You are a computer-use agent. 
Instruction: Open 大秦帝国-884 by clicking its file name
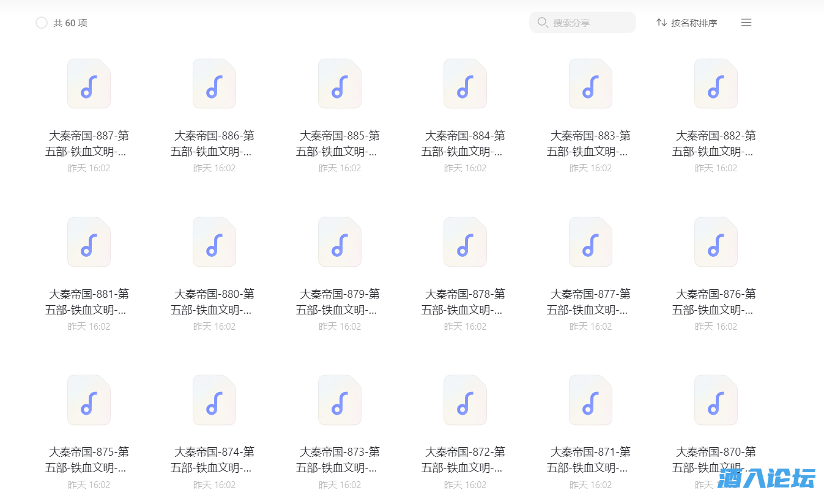tap(465, 143)
